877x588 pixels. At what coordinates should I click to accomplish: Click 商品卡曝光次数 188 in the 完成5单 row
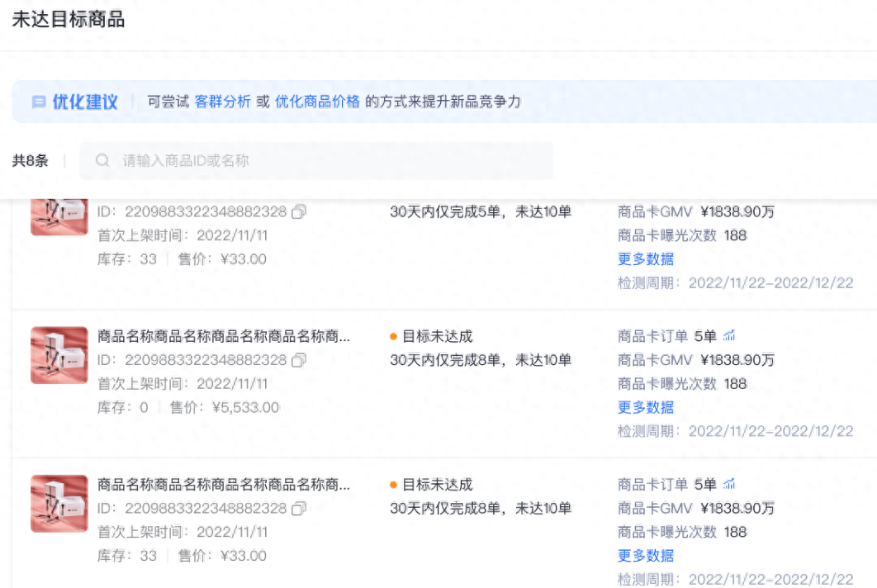[682, 235]
